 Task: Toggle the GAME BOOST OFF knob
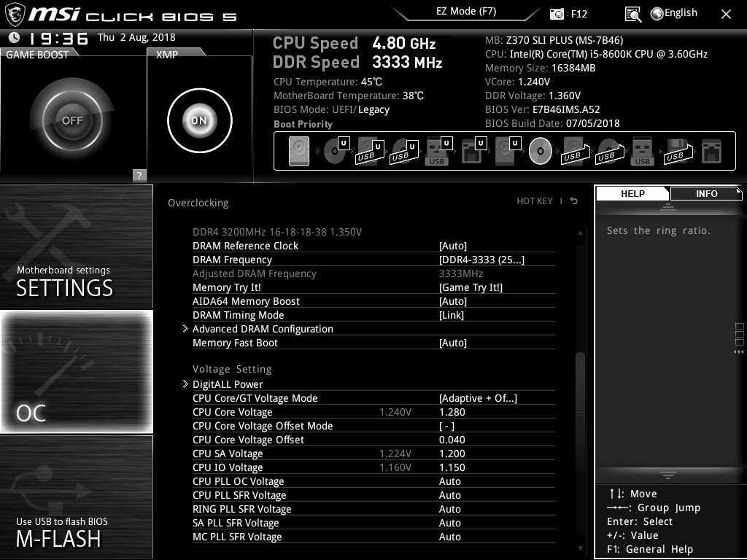72,120
